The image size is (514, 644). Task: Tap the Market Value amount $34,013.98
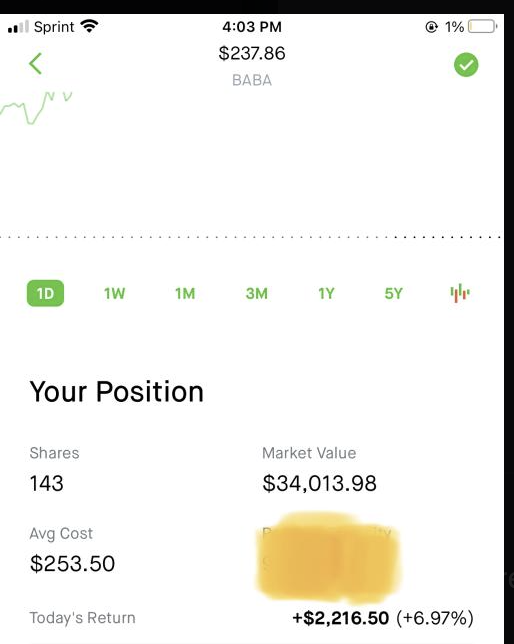(320, 483)
